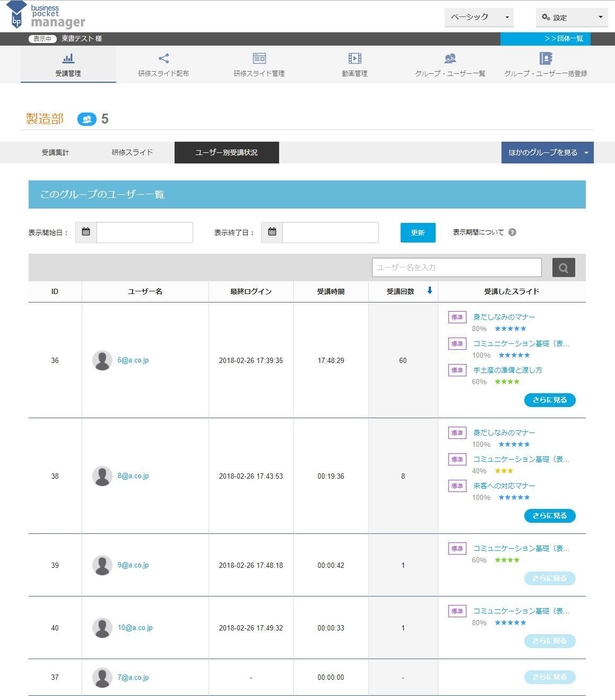This screenshot has height=700, width=615.
Task: Open calendar icon for 表示終了日
Action: (272, 232)
